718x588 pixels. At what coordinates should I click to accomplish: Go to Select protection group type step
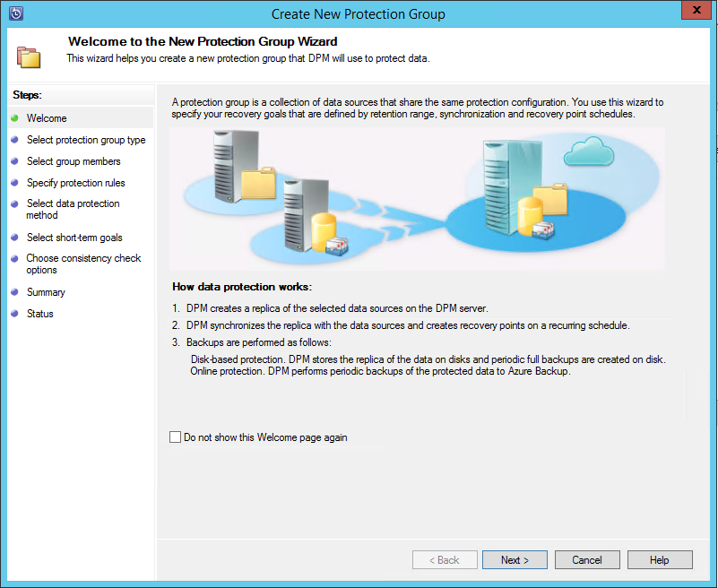(86, 140)
